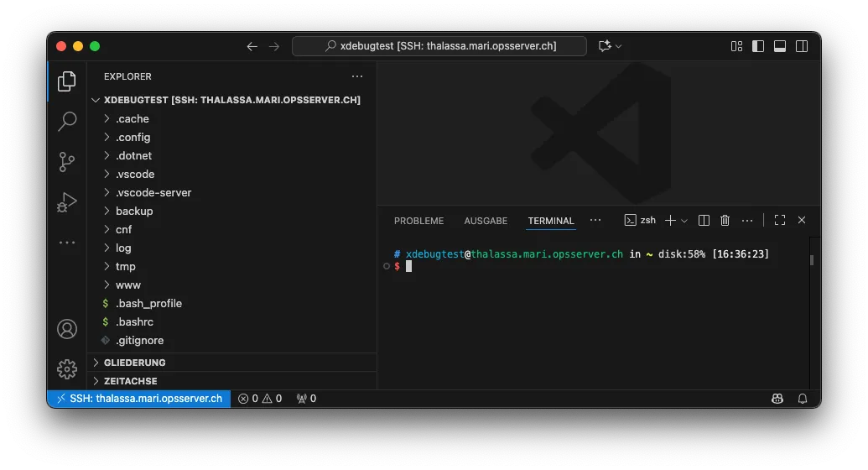Open Copilot status icon in status bar
This screenshot has height=470, width=868.
[777, 399]
